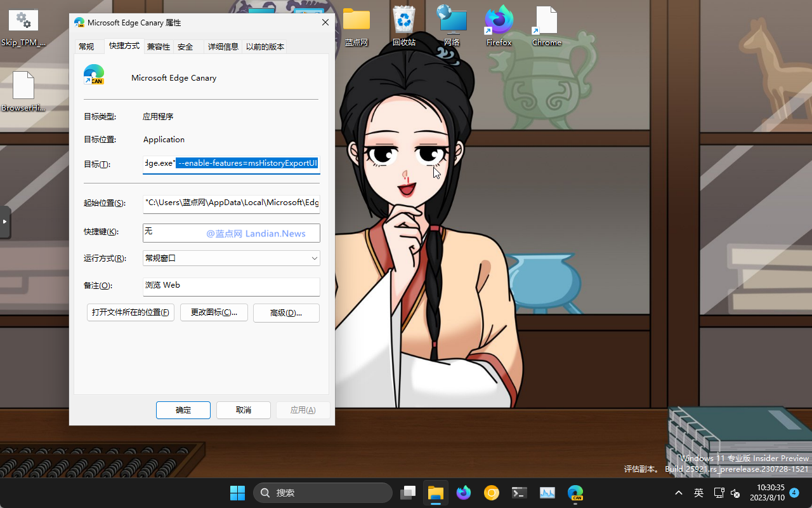Viewport: 812px width, 508px height.
Task: Click the 备注 comment field
Action: [x=232, y=286]
